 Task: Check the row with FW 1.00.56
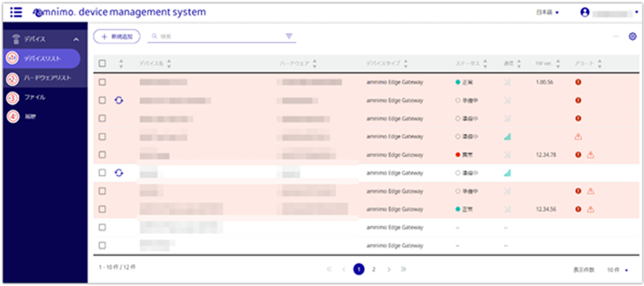pyautogui.click(x=103, y=82)
